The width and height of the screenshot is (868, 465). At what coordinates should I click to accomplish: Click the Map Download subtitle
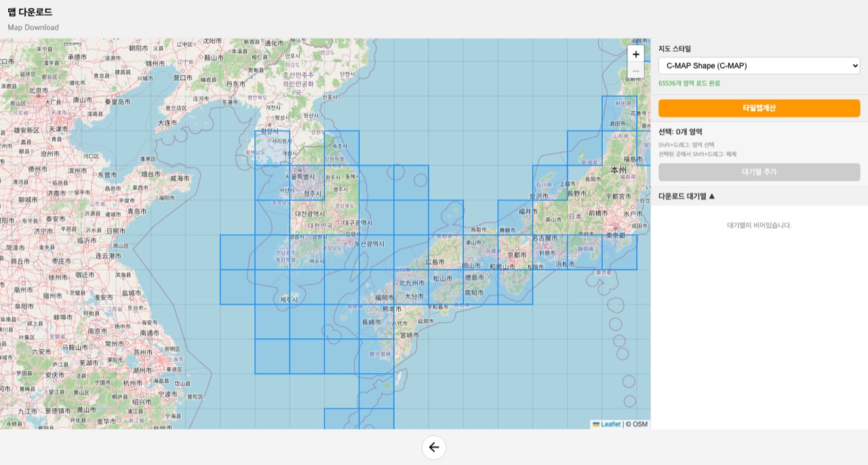[33, 28]
